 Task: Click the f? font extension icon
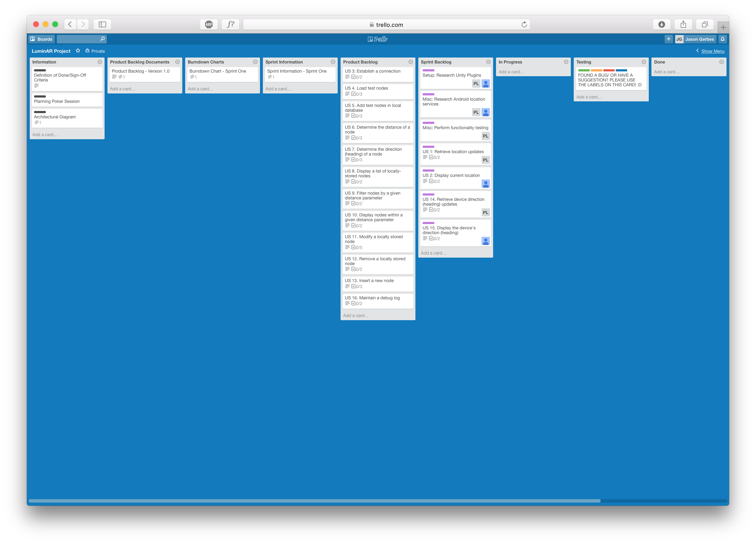(230, 24)
